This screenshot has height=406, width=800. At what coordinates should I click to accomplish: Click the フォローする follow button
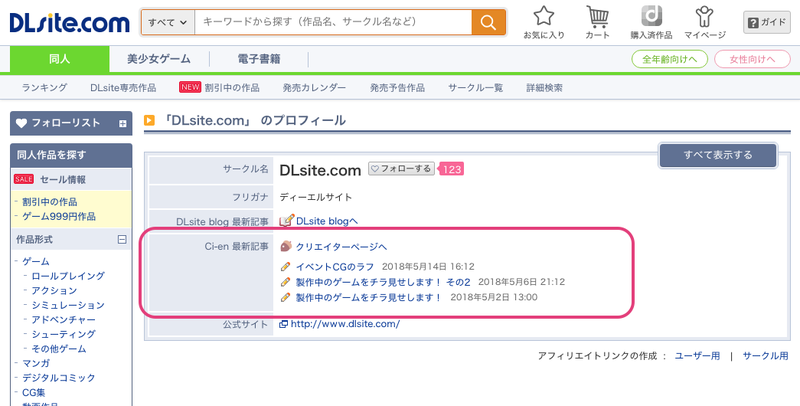coord(402,169)
